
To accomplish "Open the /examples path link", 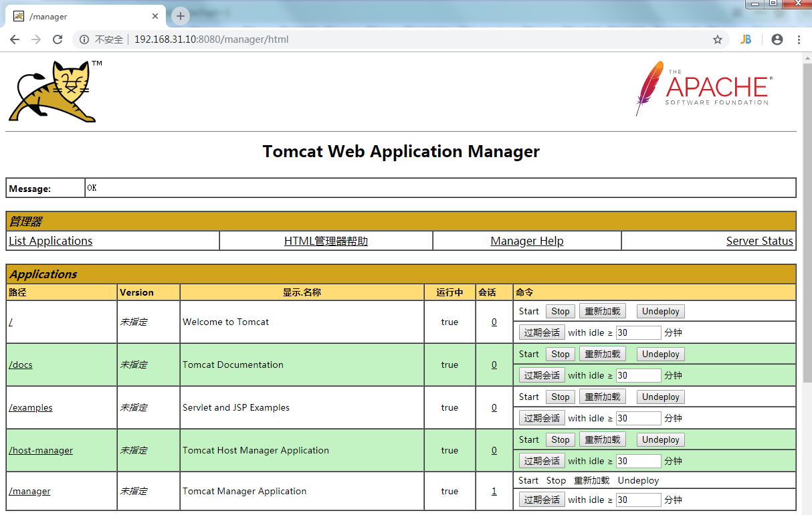I will (31, 407).
